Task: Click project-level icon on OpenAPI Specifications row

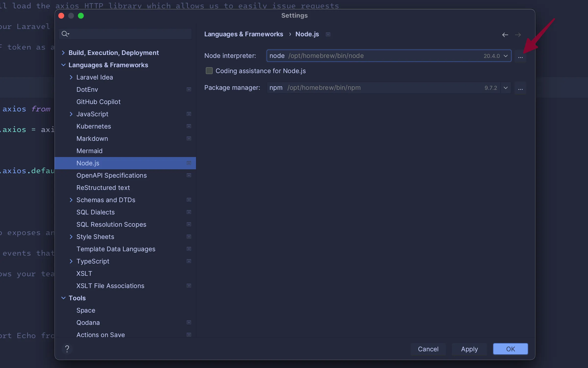Action: [x=189, y=175]
